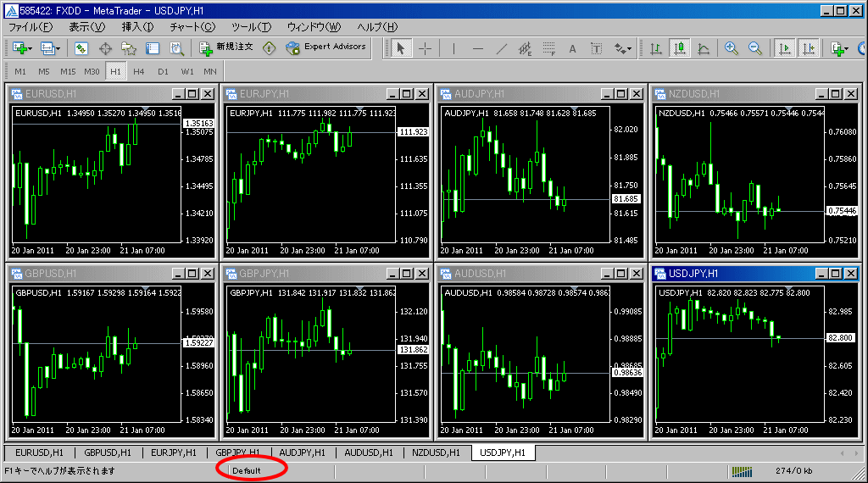
Task: Set timeframe to M15
Action: 68,71
